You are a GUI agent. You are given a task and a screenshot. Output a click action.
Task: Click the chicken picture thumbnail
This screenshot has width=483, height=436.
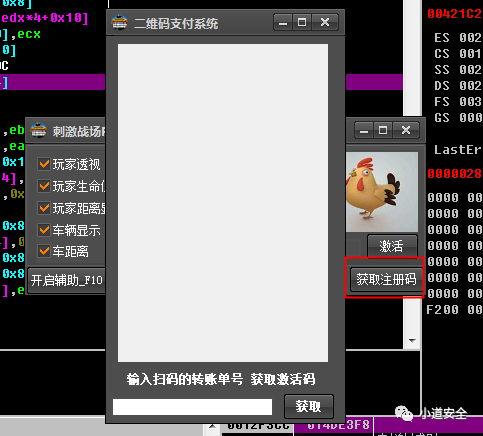coord(382,192)
